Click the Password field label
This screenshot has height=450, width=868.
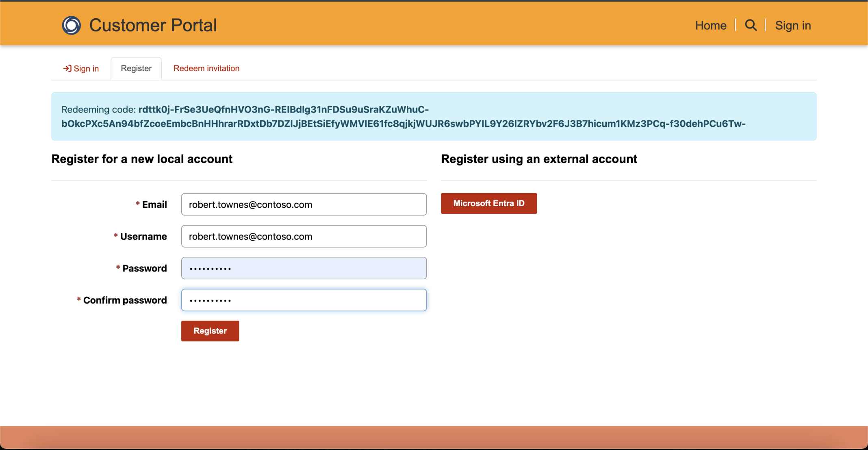click(145, 268)
